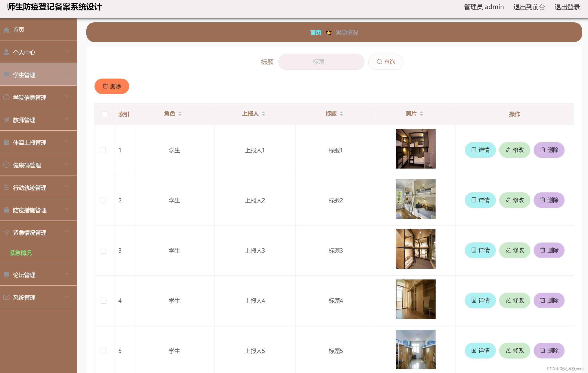Click the briefcase icon beside 防疫措施管理
Viewport: 588px width, 373px height.
[x=6, y=210]
